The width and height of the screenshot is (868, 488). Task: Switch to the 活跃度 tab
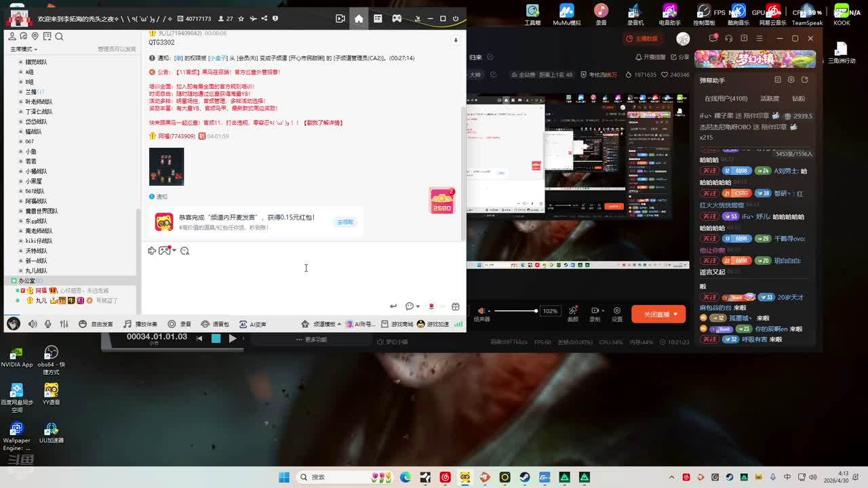(x=770, y=99)
